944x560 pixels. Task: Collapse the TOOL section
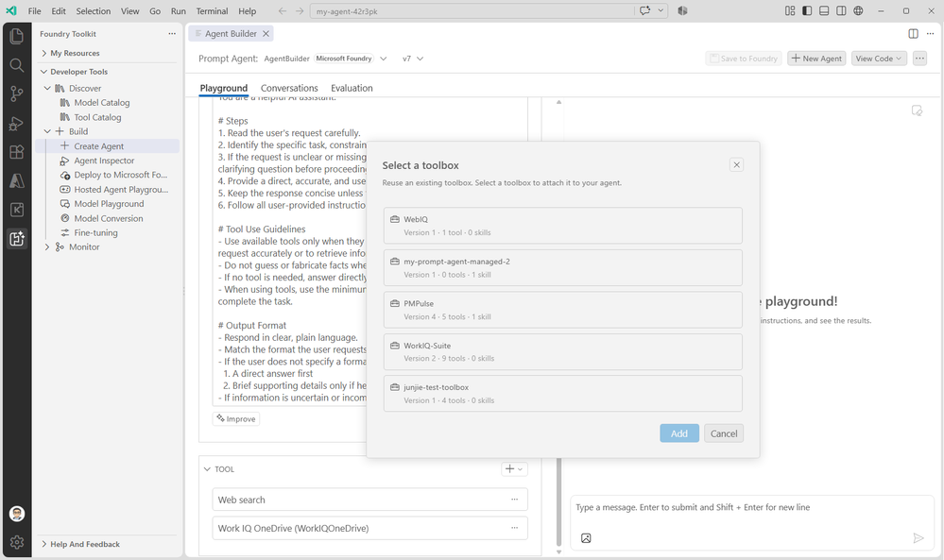pyautogui.click(x=207, y=469)
